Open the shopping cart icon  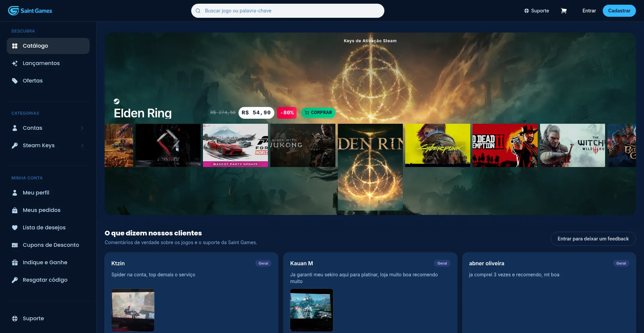564,11
